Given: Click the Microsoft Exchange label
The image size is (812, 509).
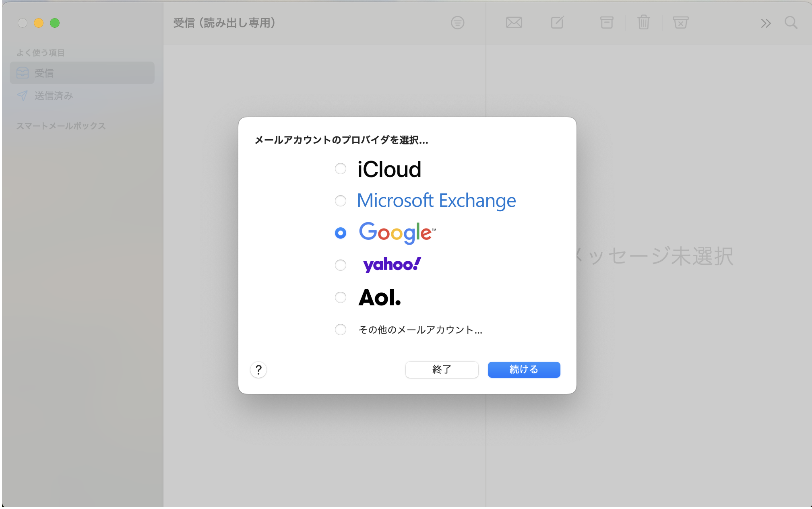Looking at the screenshot, I should pos(436,200).
